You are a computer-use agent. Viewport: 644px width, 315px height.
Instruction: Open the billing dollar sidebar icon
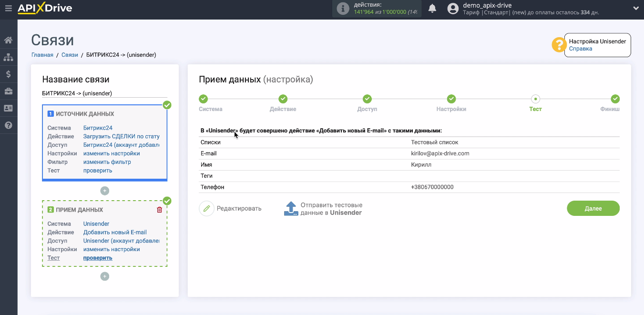[x=8, y=74]
